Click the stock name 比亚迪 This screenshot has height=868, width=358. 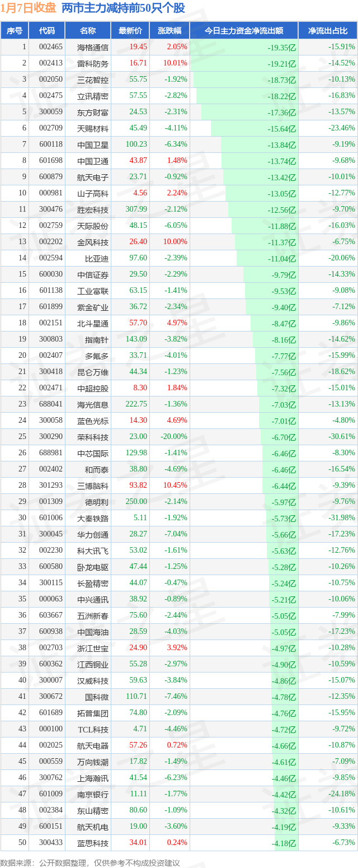[97, 258]
